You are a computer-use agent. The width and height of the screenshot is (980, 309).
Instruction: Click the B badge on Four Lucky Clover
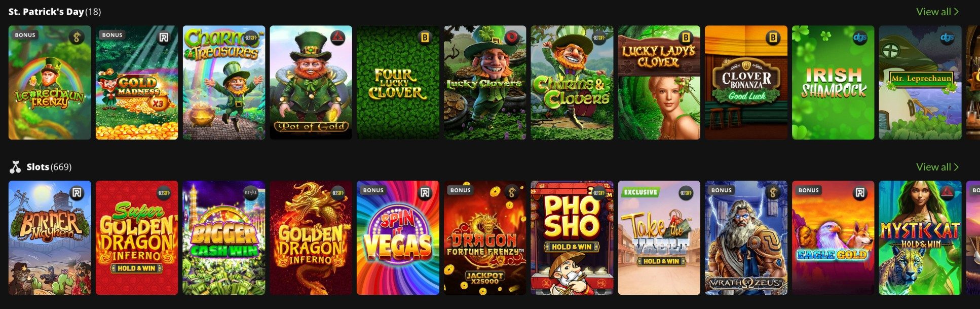click(425, 38)
